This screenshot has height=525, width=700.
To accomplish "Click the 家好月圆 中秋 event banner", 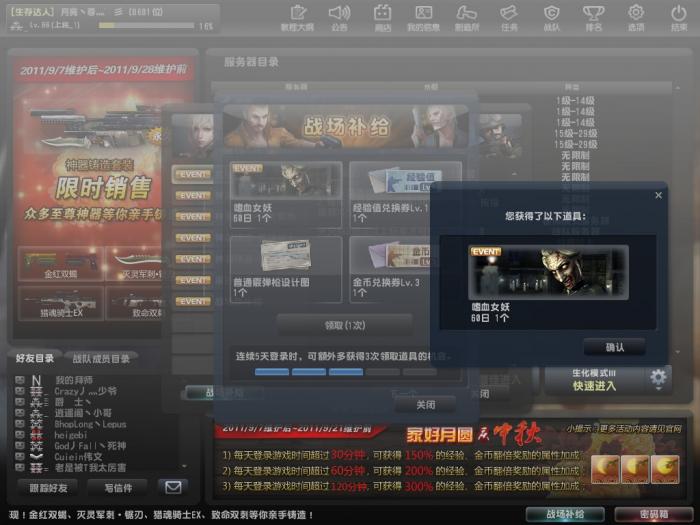I will pyautogui.click(x=472, y=434).
